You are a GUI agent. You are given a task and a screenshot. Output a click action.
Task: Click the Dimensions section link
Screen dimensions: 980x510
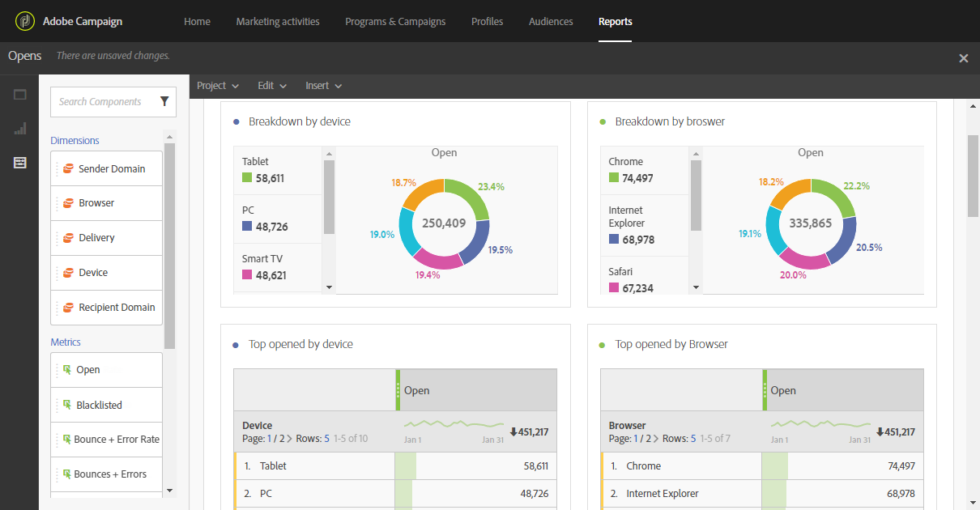[75, 141]
